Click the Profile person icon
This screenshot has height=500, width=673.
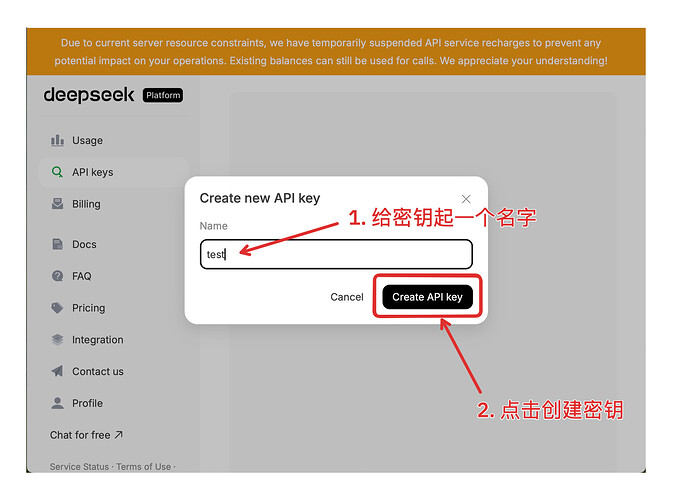[57, 403]
